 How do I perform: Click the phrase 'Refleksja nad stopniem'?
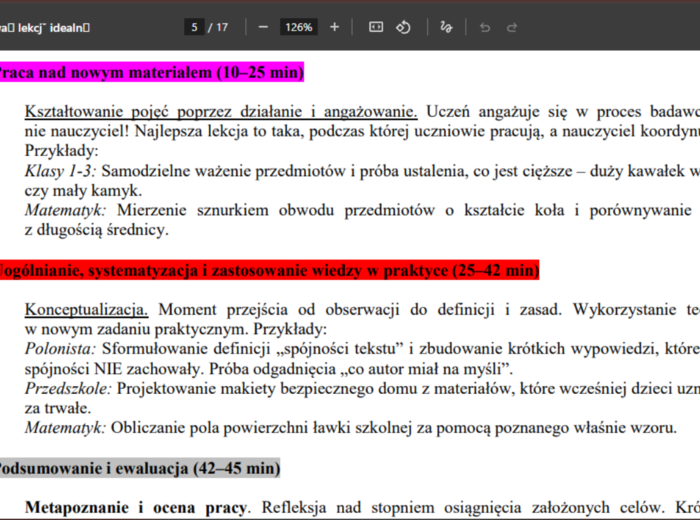click(348, 508)
